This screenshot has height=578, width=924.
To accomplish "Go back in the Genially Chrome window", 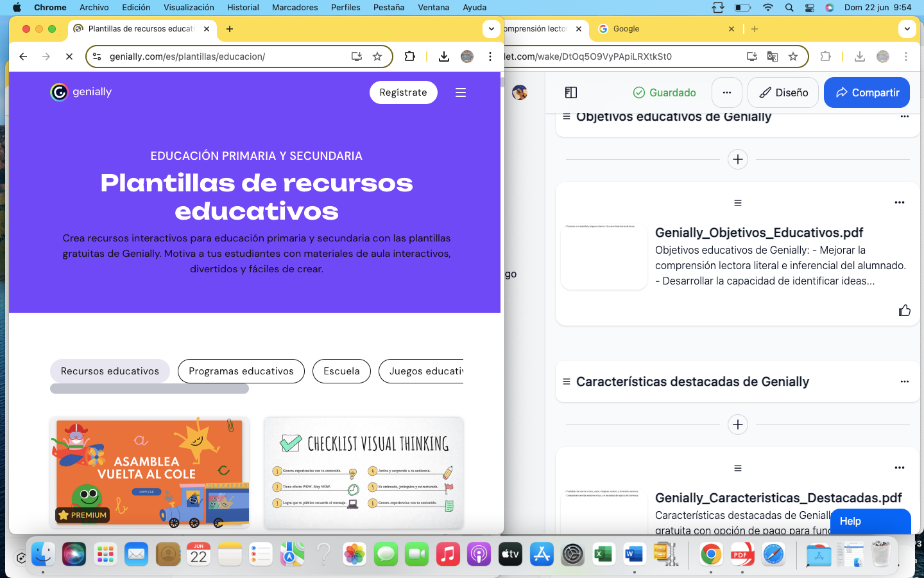I will 23,57.
